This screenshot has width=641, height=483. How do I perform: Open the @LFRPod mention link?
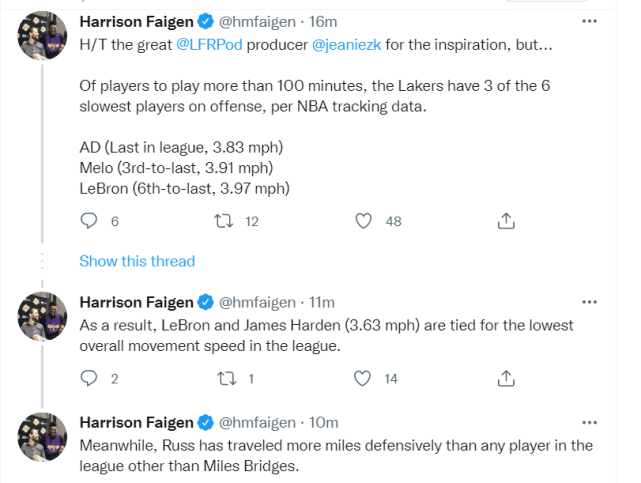tap(207, 45)
